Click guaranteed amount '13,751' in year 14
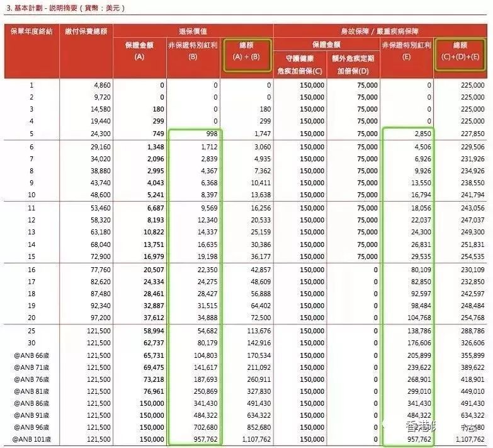 click(x=154, y=244)
